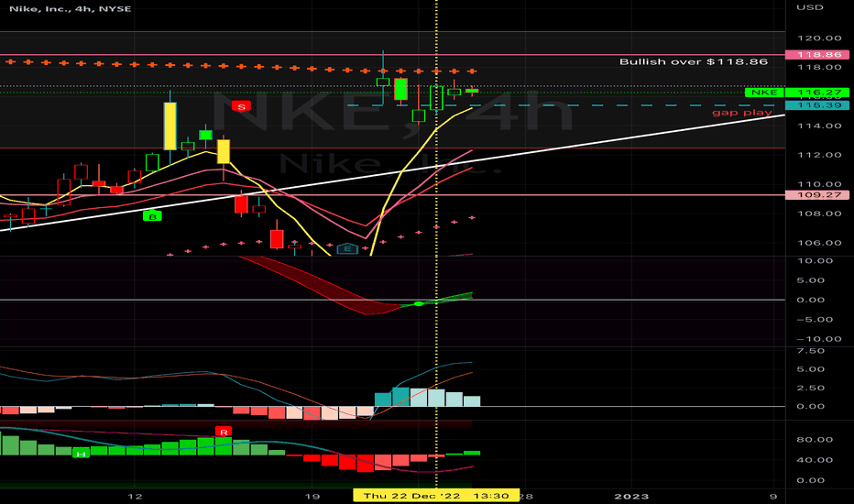Click the 120.00 price axis tick

819,38
